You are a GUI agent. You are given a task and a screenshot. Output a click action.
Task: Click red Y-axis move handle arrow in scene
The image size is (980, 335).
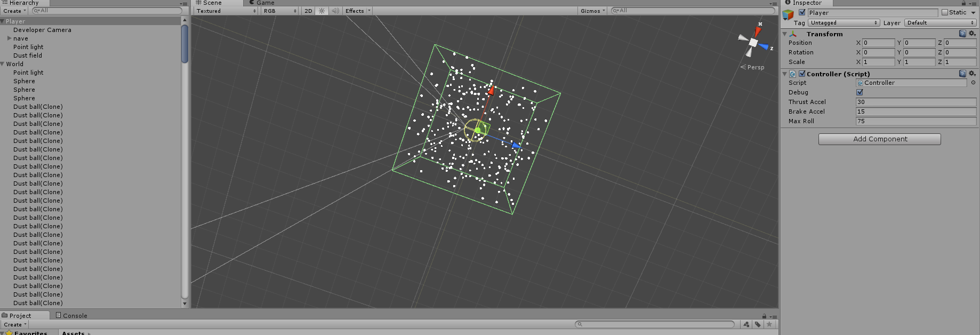[491, 90]
